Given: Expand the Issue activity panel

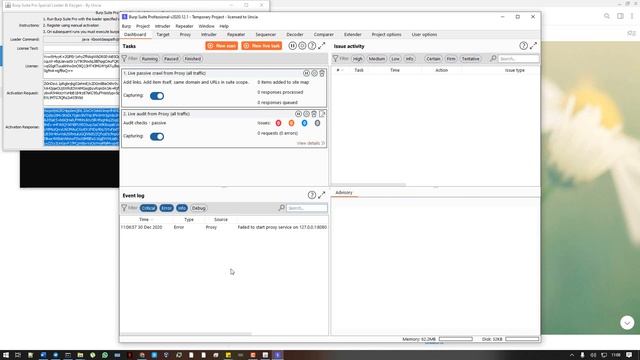Looking at the screenshot, I should point(533,46).
